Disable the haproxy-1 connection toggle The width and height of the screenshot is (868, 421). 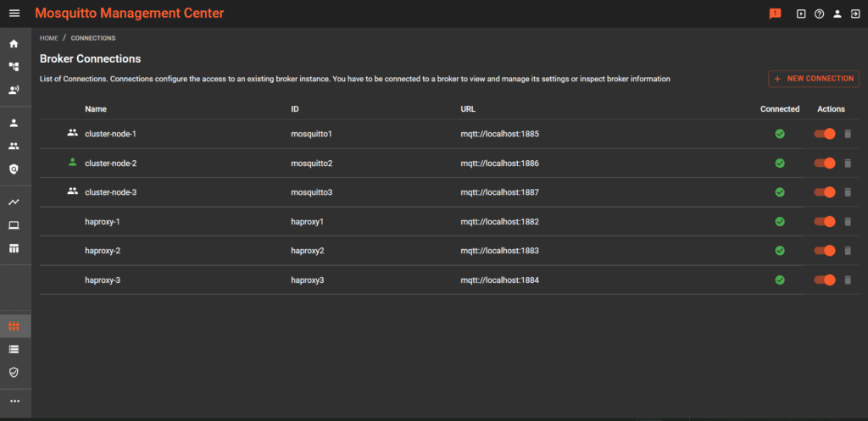pyautogui.click(x=825, y=222)
